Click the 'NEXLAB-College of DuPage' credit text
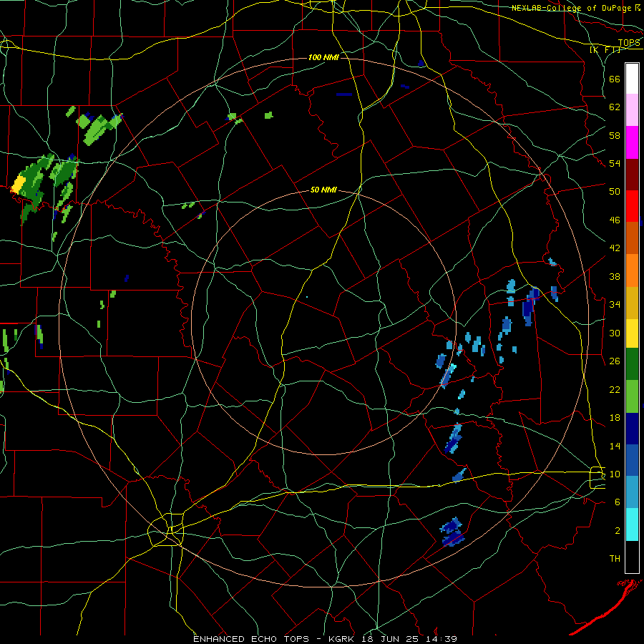Viewport: 644px width, 644px height. (572, 8)
